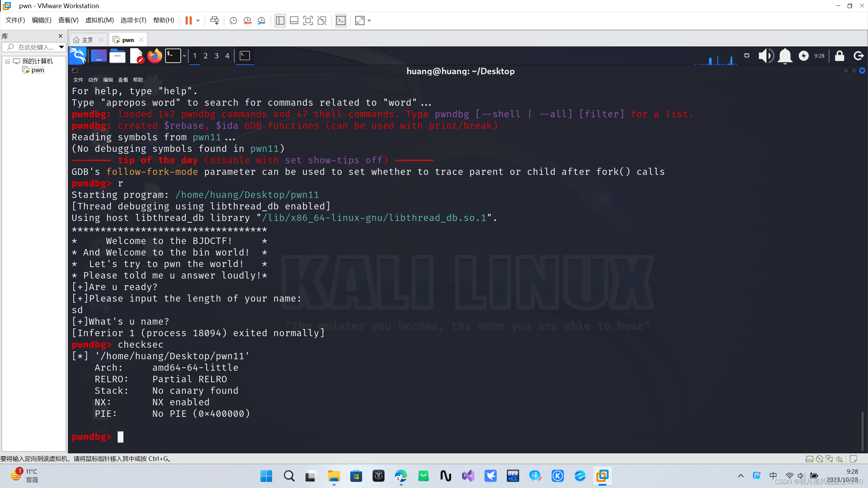Toggle Unity mode icon
This screenshot has height=488, width=868.
tap(322, 21)
